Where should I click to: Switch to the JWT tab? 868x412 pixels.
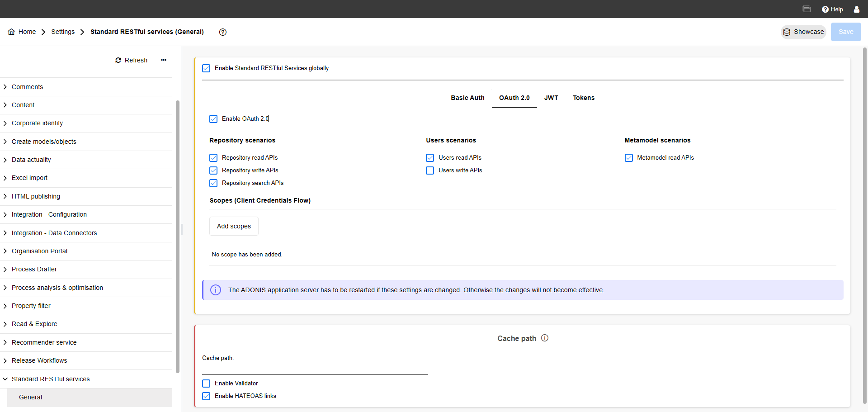click(x=551, y=98)
